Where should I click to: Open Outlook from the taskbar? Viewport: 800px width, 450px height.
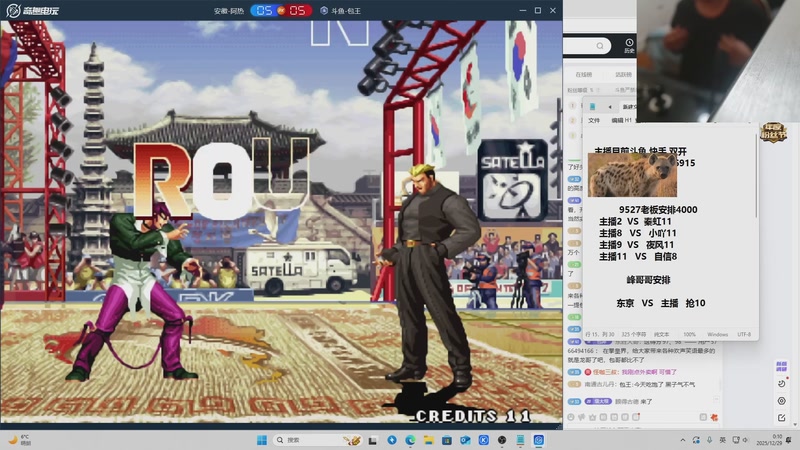tap(465, 440)
